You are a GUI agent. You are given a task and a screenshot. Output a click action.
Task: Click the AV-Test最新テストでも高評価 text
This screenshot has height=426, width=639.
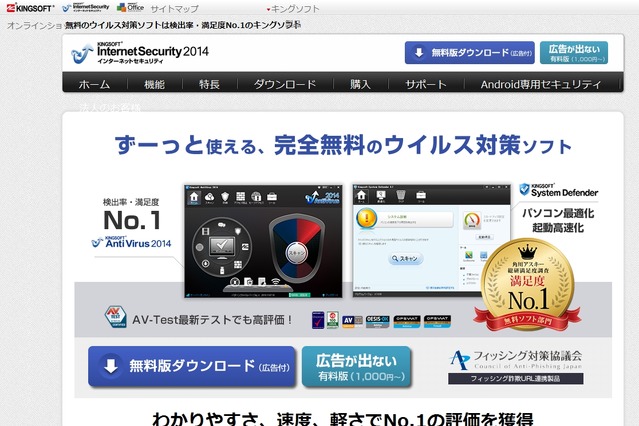pyautogui.click(x=212, y=320)
